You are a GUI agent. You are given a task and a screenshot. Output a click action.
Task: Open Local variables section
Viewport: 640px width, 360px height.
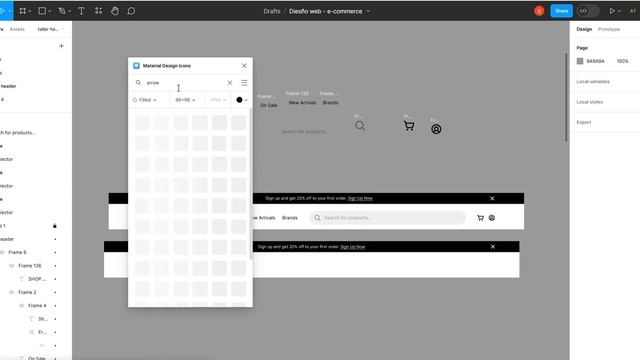(x=593, y=82)
